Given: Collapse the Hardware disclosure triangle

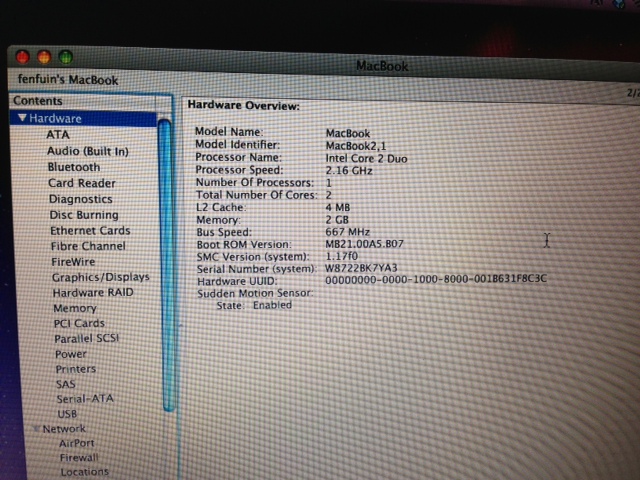Looking at the screenshot, I should point(22,118).
